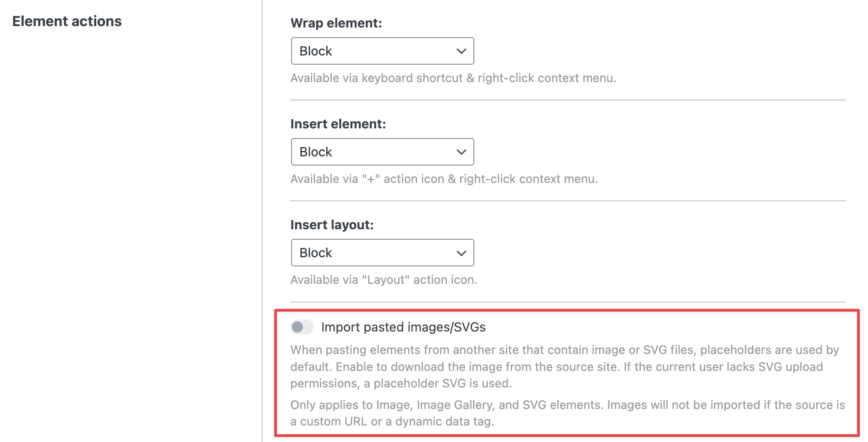Click the keyboard shortcut hint under Wrap element

pos(453,78)
